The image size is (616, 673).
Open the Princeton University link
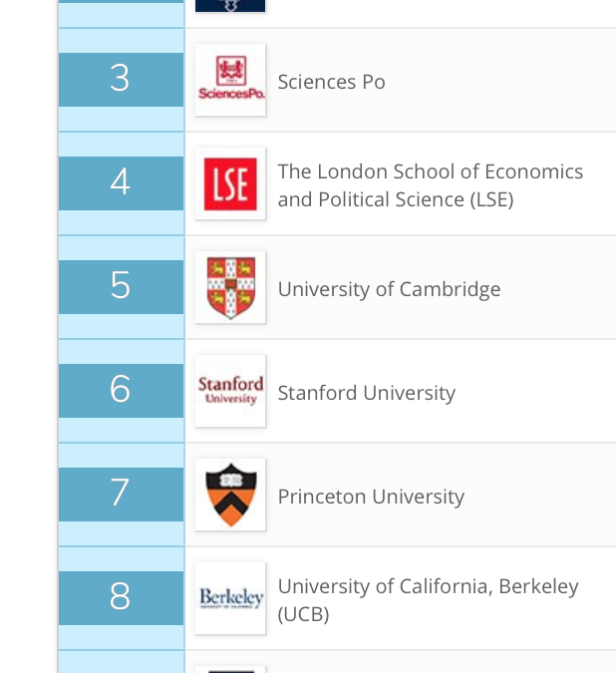371,497
